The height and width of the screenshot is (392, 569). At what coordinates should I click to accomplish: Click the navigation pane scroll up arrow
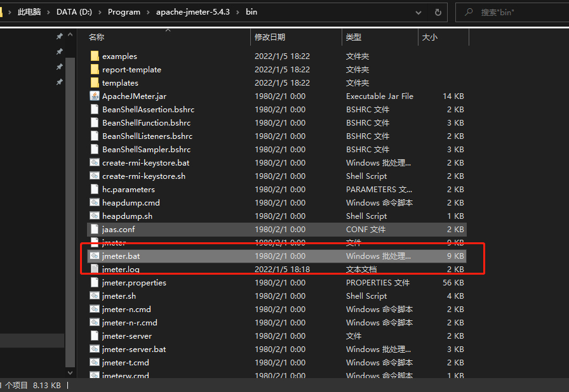click(x=70, y=35)
